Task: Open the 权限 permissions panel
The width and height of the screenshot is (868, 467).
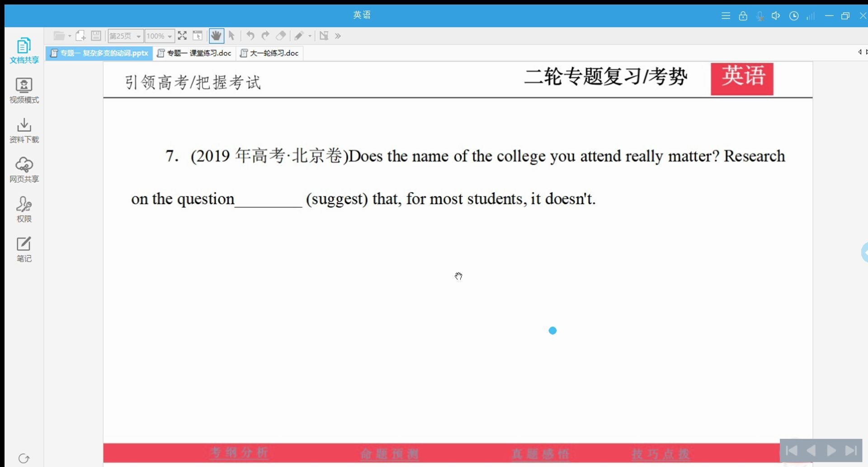Action: coord(24,210)
